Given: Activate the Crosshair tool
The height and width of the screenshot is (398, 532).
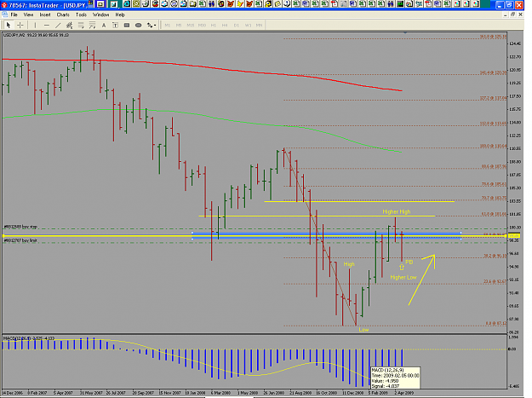Looking at the screenshot, I should [x=20, y=25].
